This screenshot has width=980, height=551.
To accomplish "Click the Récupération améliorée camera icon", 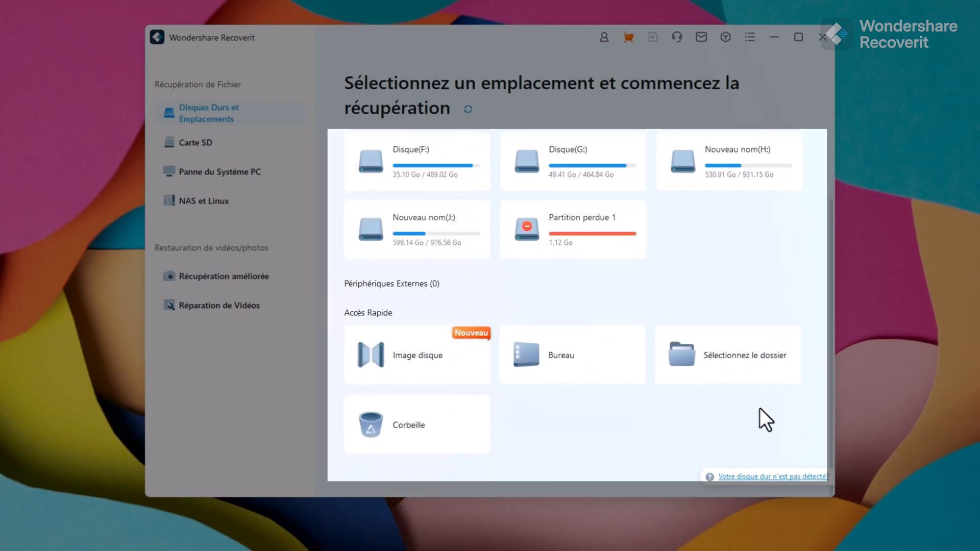I will (169, 276).
